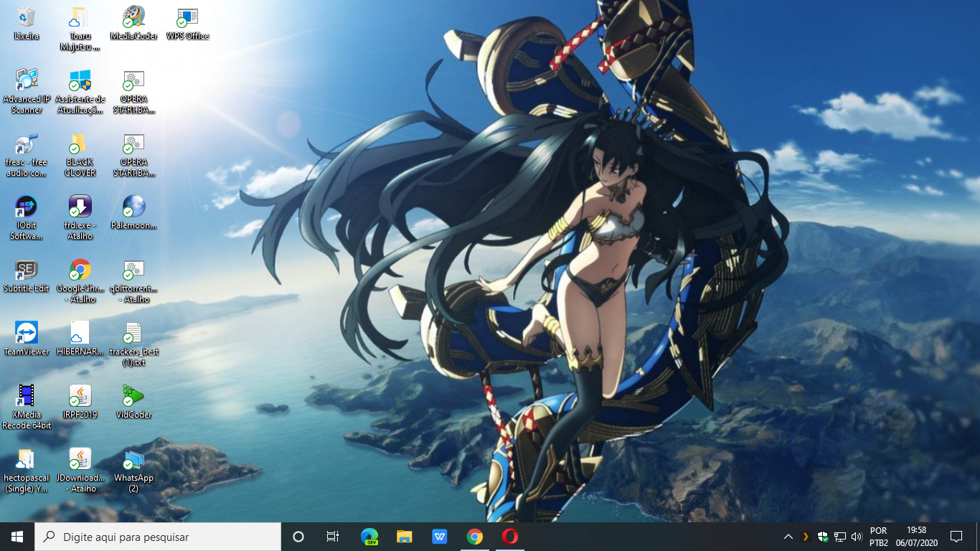Select the MediaCoder desktop icon

[133, 18]
